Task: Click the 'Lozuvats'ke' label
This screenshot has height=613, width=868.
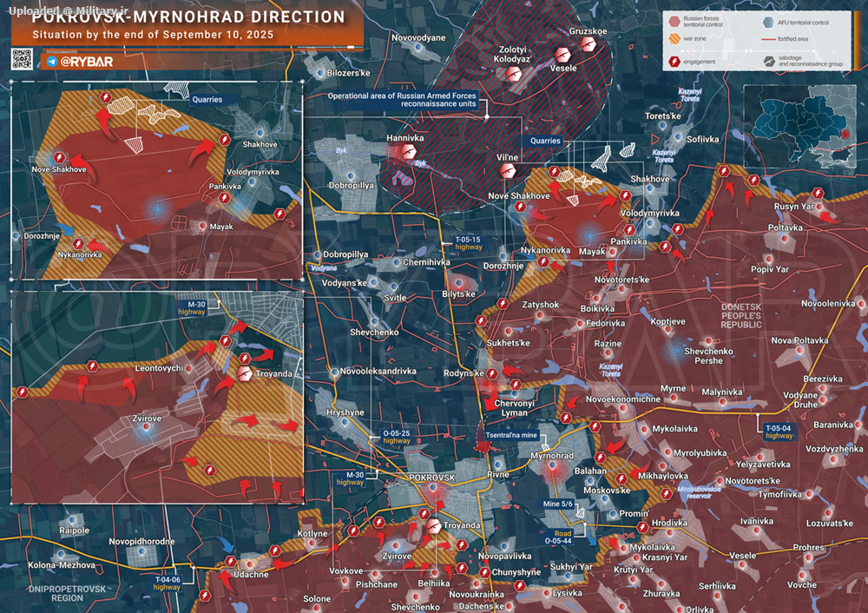Action: (x=830, y=524)
